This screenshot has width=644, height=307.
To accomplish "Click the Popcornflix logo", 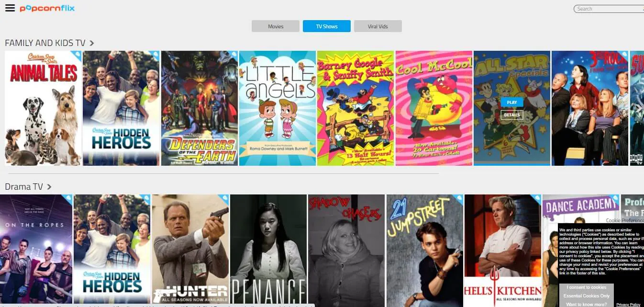I will pyautogui.click(x=47, y=8).
